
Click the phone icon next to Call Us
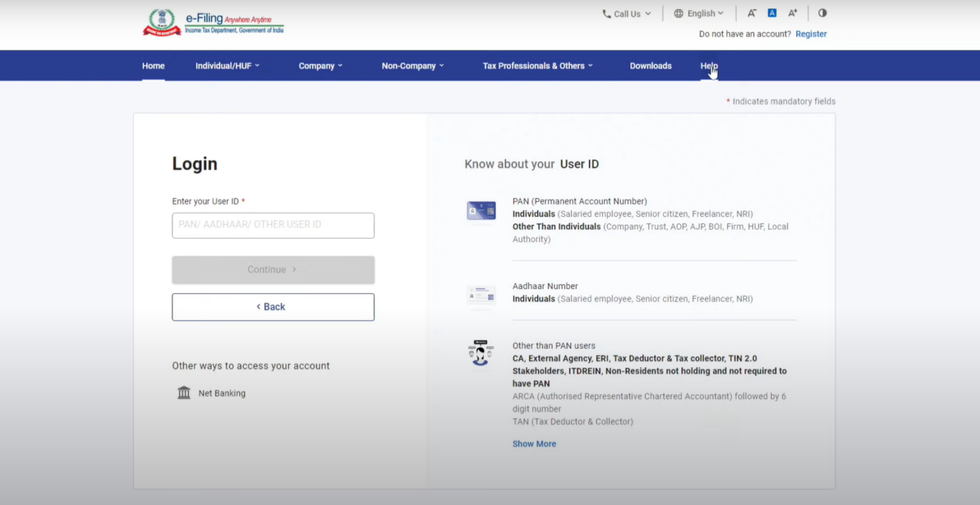pos(605,13)
